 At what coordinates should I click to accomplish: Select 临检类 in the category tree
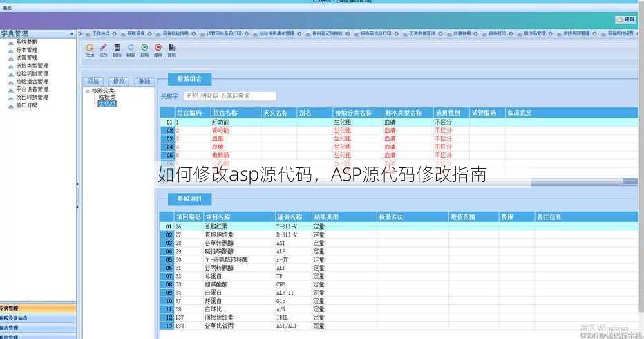pos(107,97)
